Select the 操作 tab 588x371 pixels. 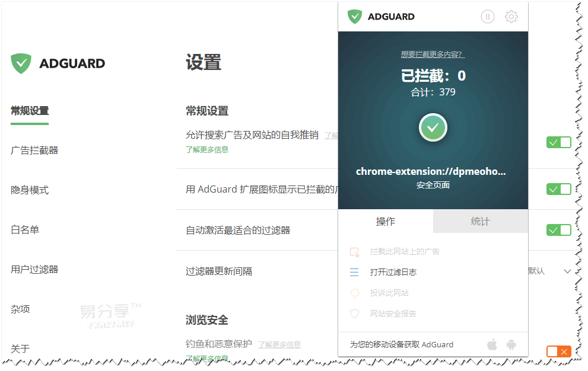(x=385, y=221)
